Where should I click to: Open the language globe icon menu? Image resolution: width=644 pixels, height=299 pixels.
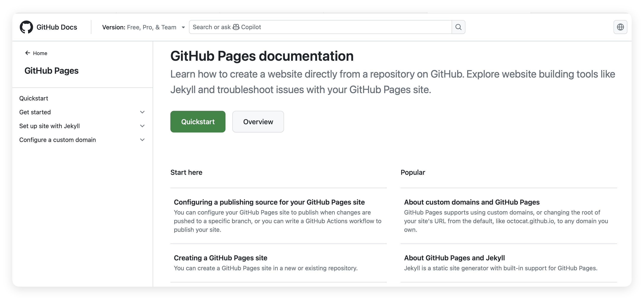coord(620,27)
